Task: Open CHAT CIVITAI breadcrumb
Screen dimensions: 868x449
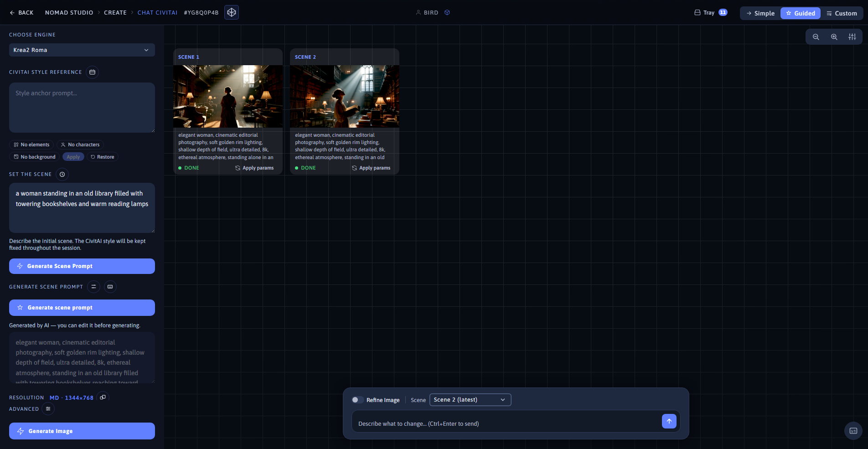Action: click(x=157, y=13)
